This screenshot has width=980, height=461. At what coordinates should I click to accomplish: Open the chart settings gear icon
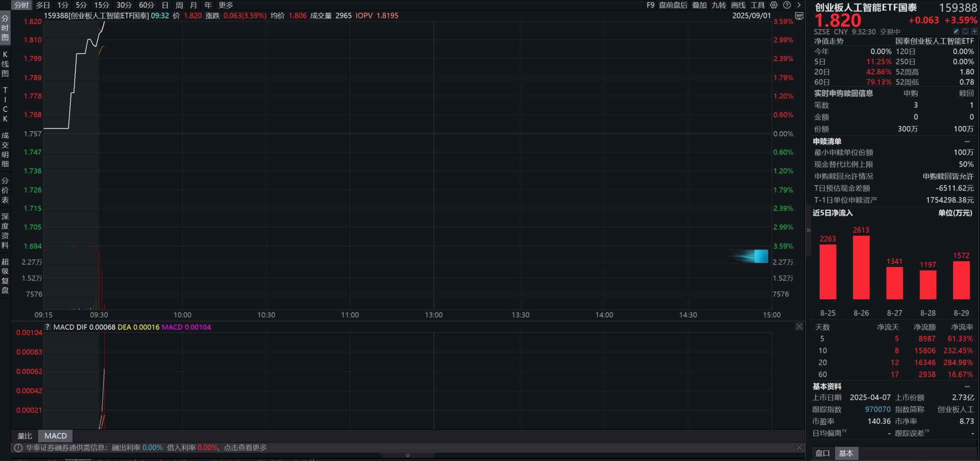click(774, 5)
